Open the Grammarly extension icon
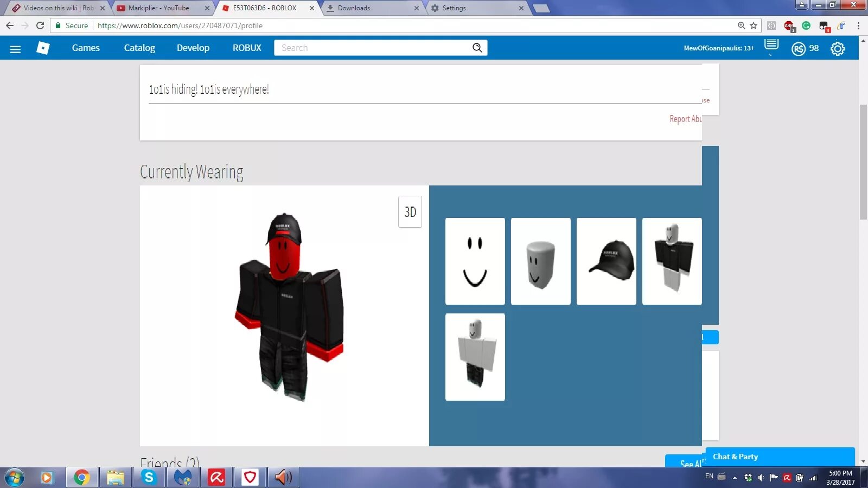This screenshot has height=488, width=868. pyautogui.click(x=806, y=25)
